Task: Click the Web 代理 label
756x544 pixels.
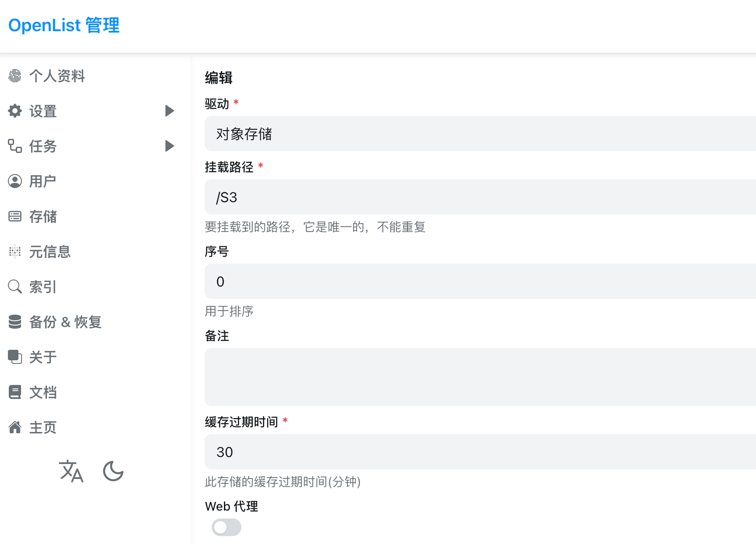Action: [231, 506]
